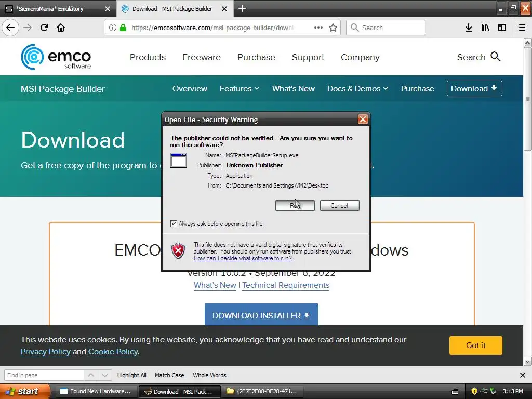The image size is (532, 399).
Task: Click Cancel in the Security Warning dialog
Action: 339,205
